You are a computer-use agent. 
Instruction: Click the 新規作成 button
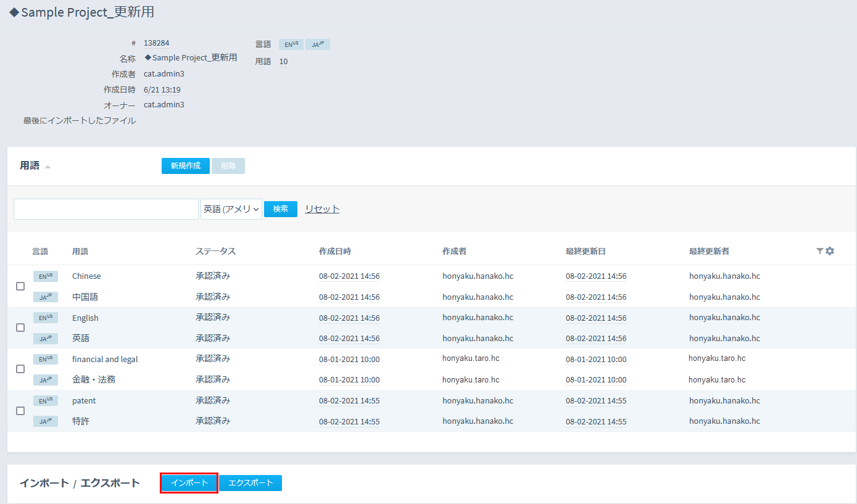[x=185, y=166]
